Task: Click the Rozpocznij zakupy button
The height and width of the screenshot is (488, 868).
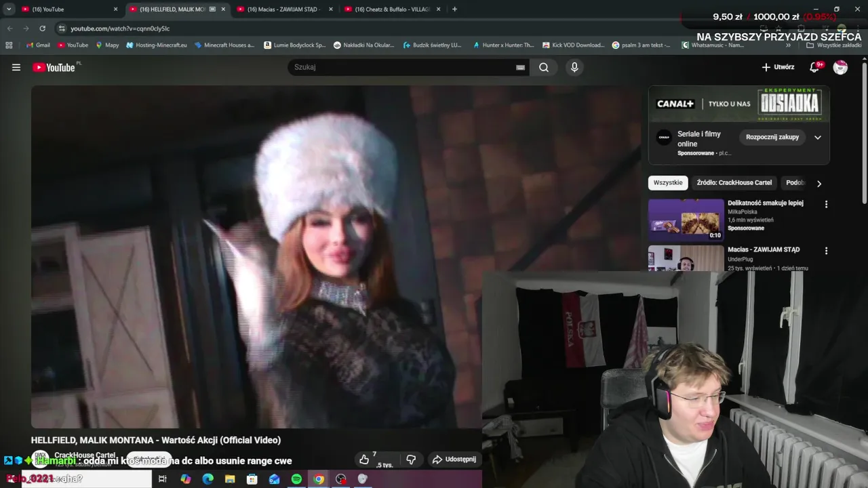Action: [x=772, y=137]
